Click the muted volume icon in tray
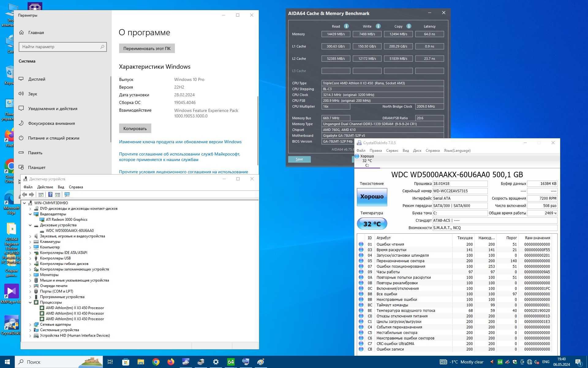 point(537,362)
